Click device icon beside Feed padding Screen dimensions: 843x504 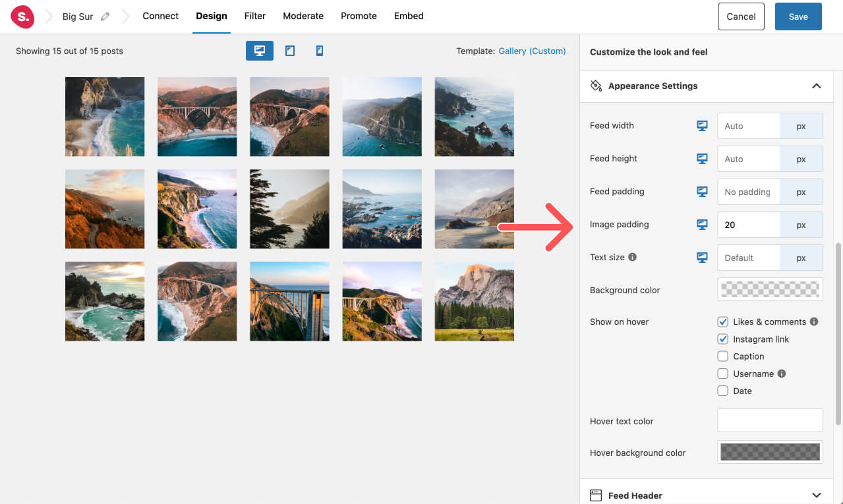click(703, 192)
